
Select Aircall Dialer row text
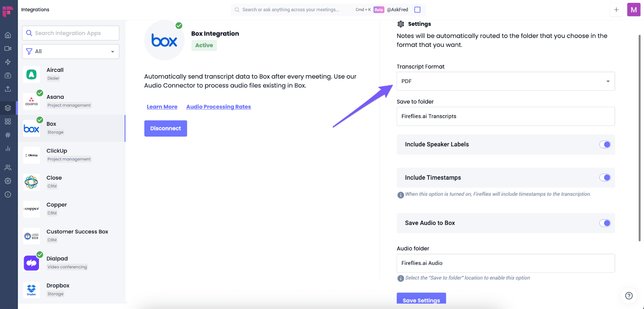[55, 74]
